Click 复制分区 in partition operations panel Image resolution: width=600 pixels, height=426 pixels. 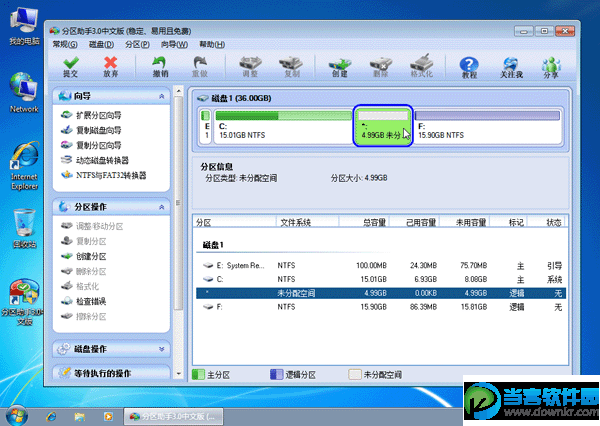[83, 241]
